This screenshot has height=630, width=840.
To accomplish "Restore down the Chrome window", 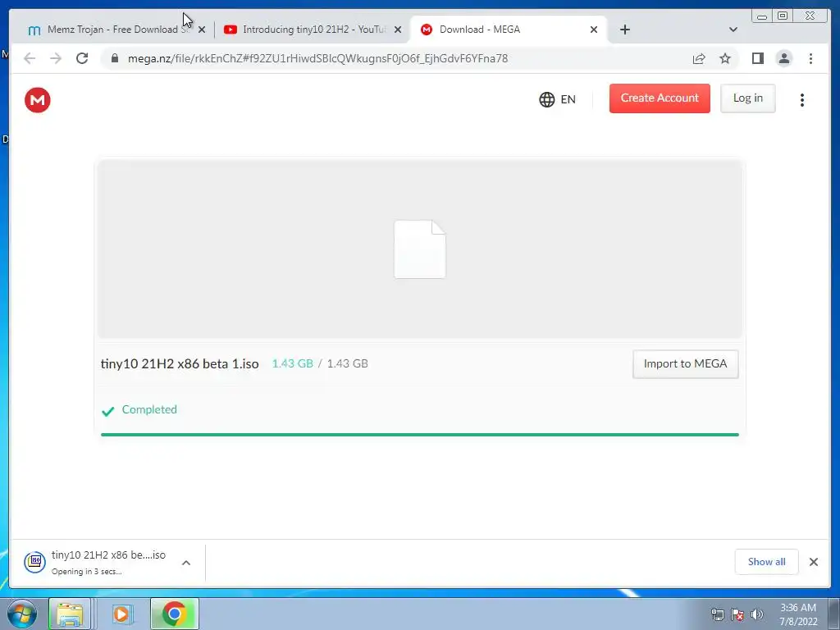I will (783, 16).
